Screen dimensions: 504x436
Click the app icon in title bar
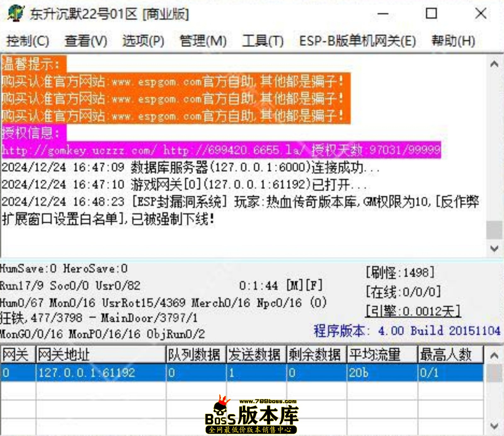[16, 14]
